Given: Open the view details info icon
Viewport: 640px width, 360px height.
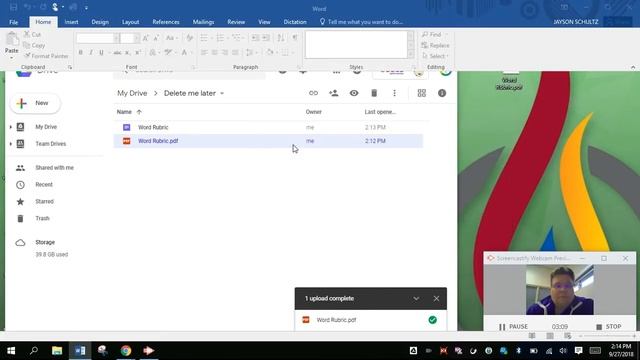Looking at the screenshot, I should click(x=442, y=93).
